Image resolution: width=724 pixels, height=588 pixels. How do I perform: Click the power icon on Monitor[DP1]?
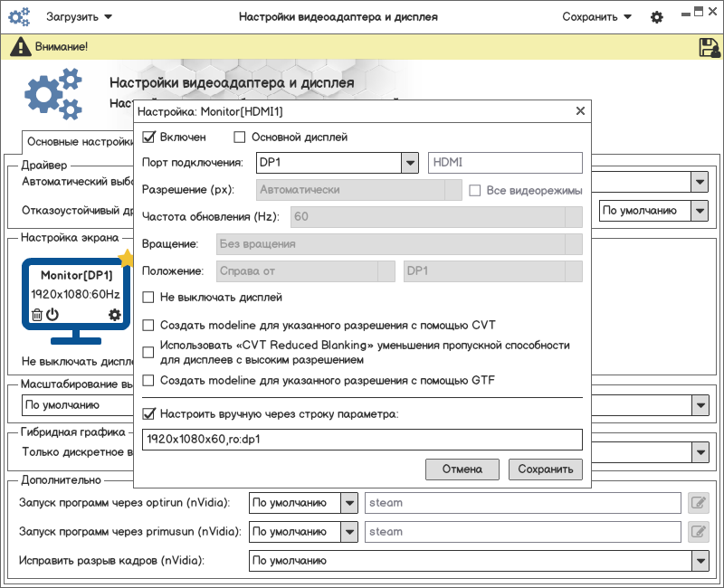pyautogui.click(x=52, y=315)
